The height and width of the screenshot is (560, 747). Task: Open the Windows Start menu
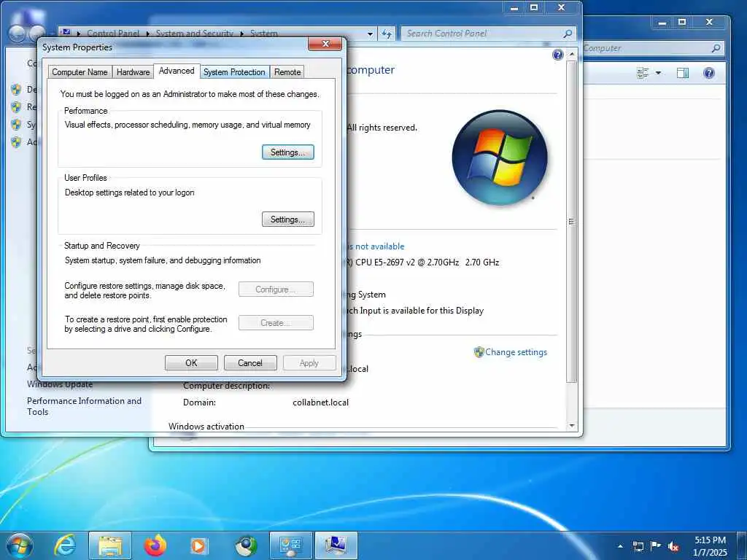coord(20,545)
